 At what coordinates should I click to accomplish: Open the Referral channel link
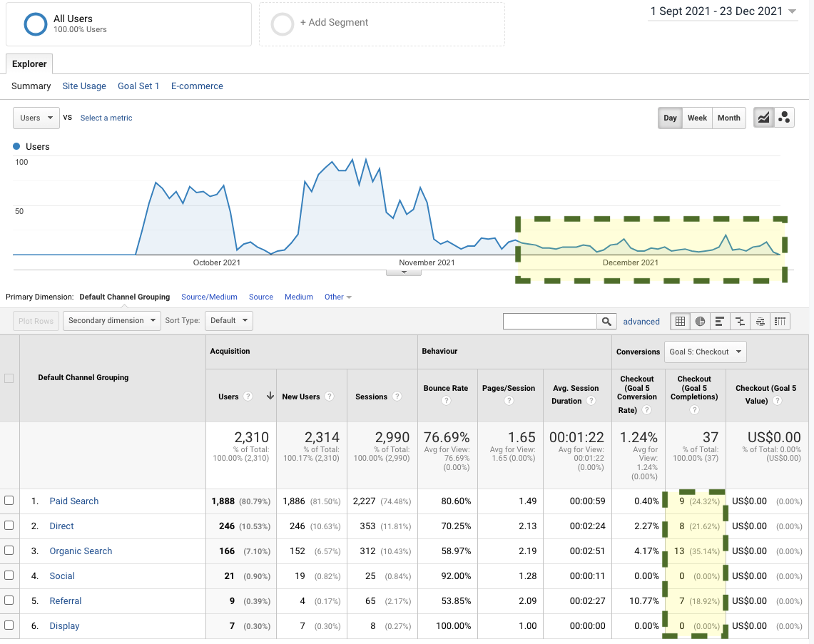tap(66, 600)
